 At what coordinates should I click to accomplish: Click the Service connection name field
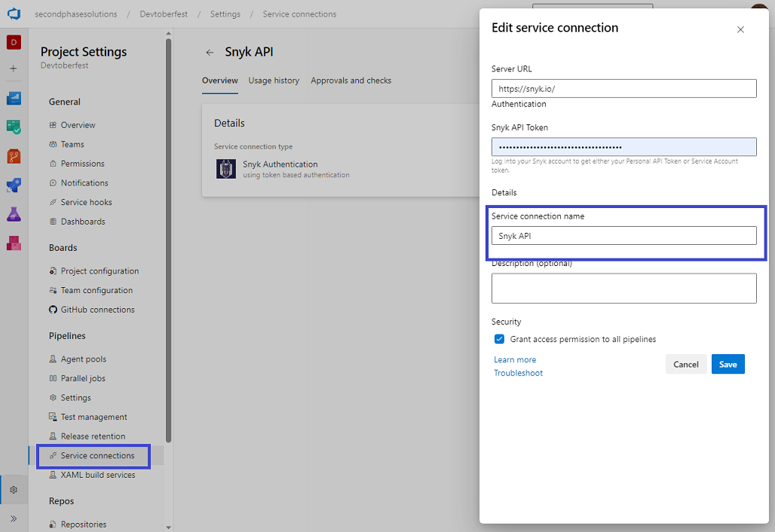click(623, 236)
